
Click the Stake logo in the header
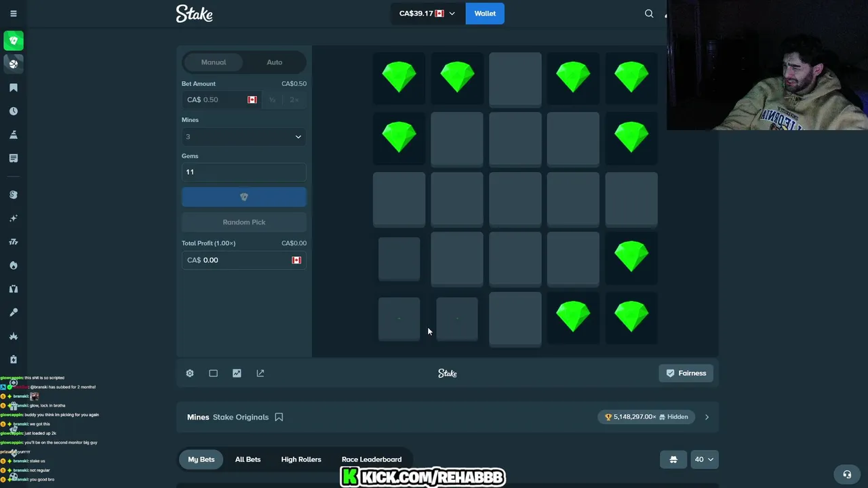point(195,14)
